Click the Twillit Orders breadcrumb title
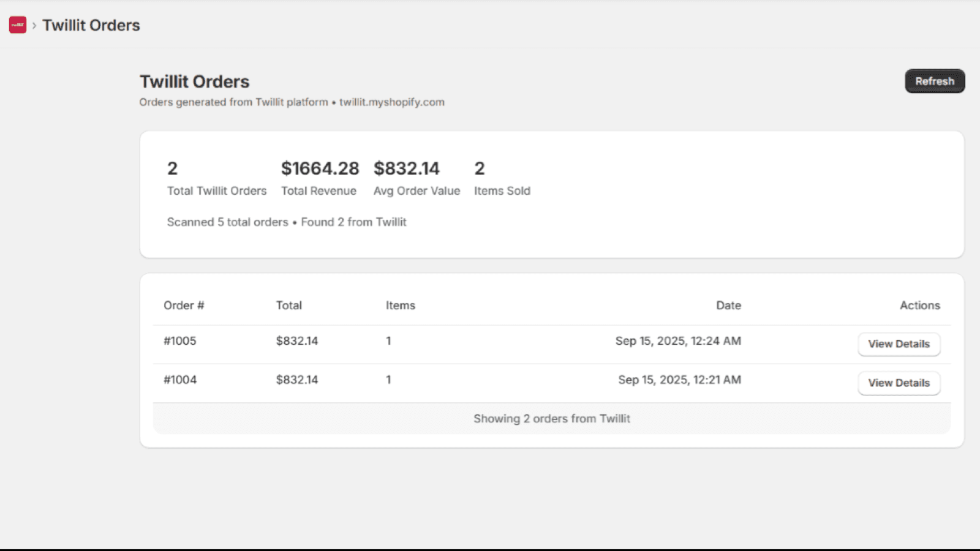 point(91,25)
